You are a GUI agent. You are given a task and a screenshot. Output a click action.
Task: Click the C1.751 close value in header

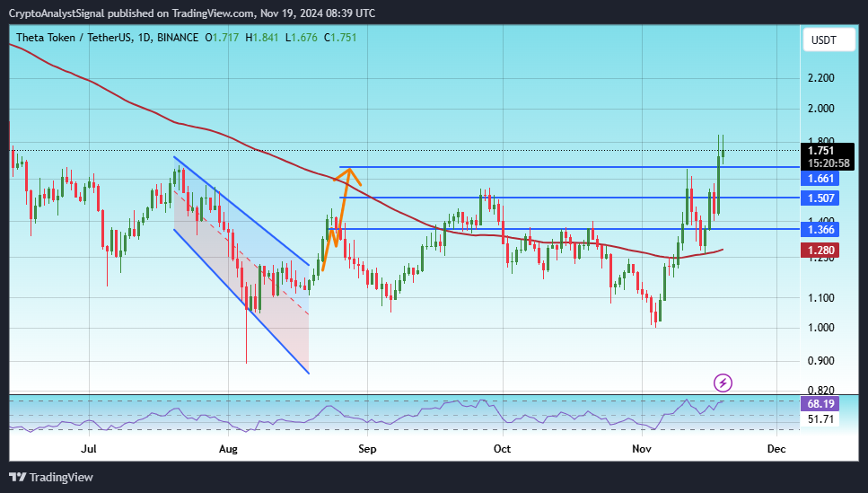(x=340, y=38)
